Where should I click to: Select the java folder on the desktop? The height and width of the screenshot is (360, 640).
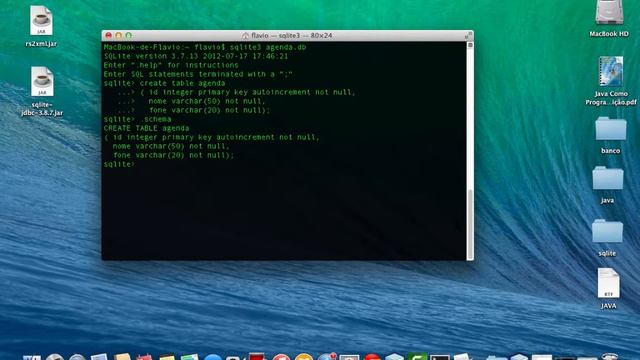(x=608, y=178)
